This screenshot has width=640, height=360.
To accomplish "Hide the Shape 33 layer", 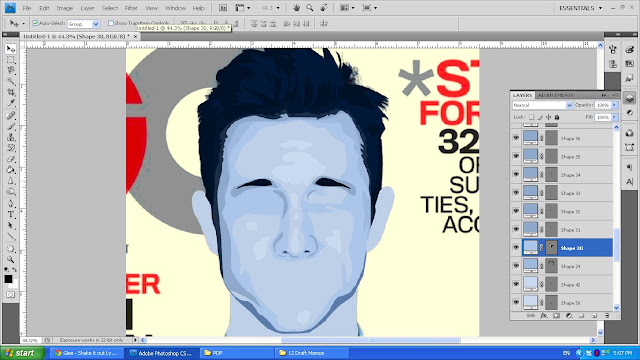I will pyautogui.click(x=516, y=193).
